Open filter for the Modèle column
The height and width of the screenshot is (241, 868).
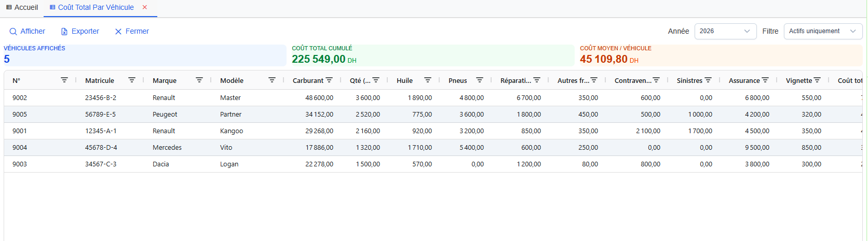[272, 80]
